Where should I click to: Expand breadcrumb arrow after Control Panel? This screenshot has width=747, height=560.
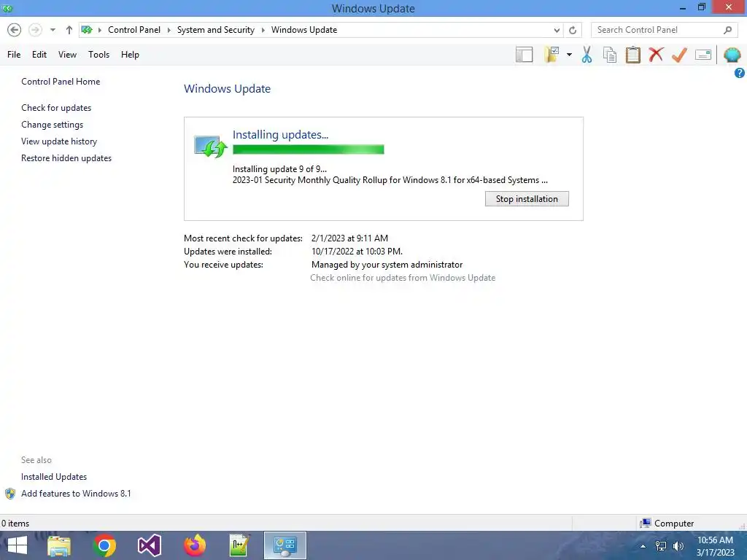[169, 30]
